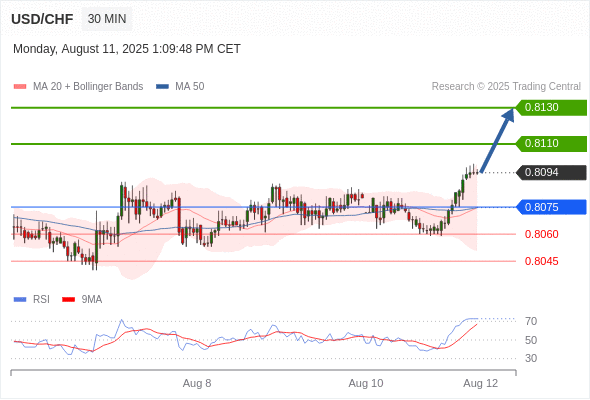
Task: Select the 0.8110 green resistance price tag
Action: pyautogui.click(x=551, y=144)
